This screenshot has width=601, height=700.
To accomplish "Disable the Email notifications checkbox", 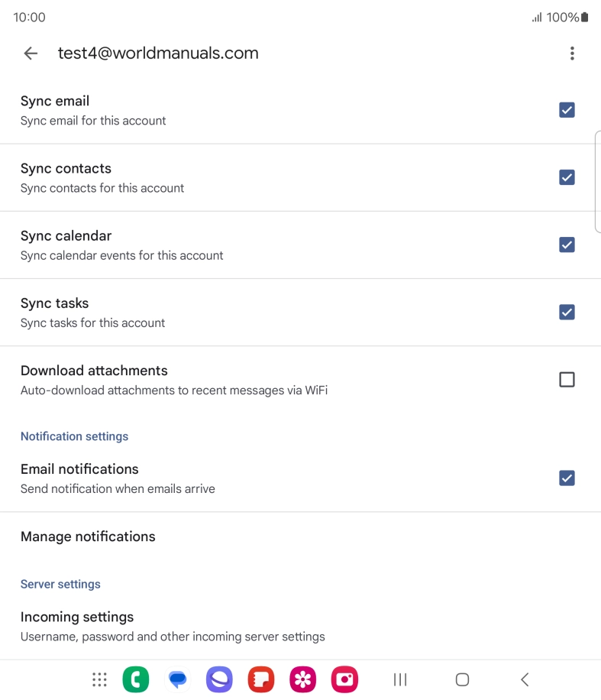I will click(x=567, y=478).
